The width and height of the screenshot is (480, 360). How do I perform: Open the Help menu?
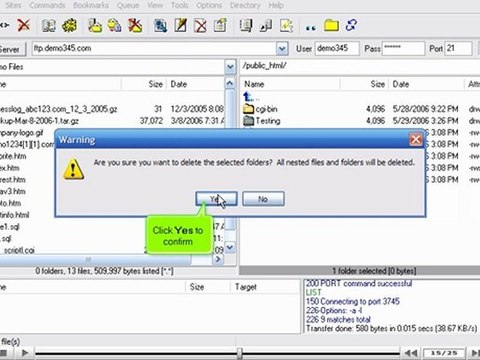pyautogui.click(x=276, y=5)
